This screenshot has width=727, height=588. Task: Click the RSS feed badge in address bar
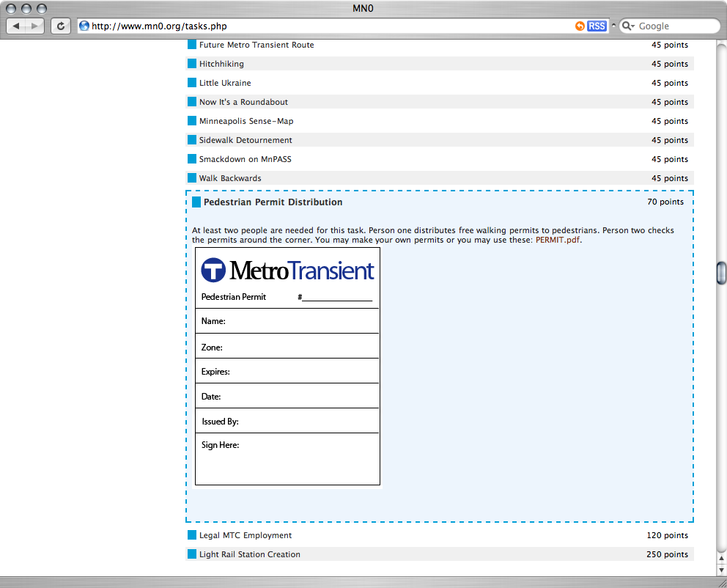tap(597, 26)
